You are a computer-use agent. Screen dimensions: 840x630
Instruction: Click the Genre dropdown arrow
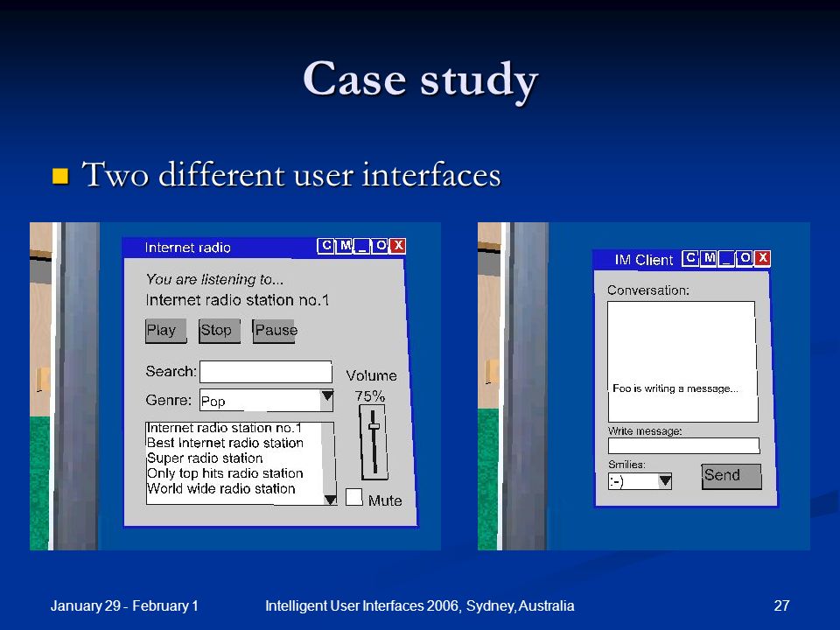[x=326, y=399]
